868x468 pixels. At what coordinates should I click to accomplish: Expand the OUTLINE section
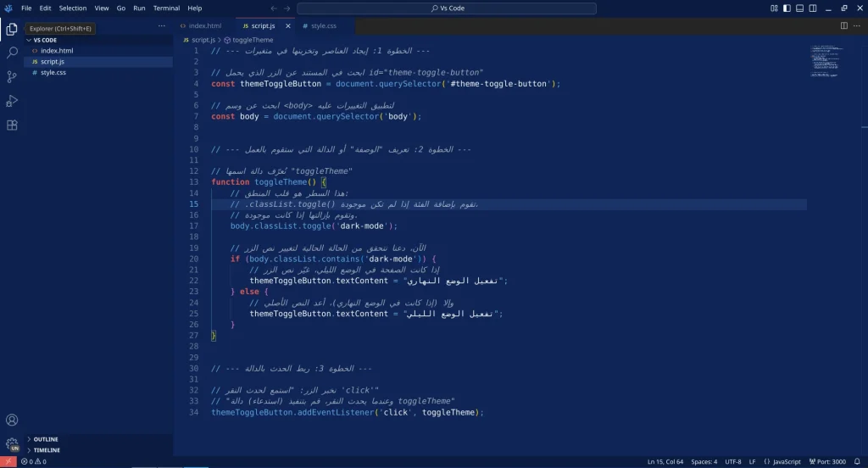coord(98,439)
